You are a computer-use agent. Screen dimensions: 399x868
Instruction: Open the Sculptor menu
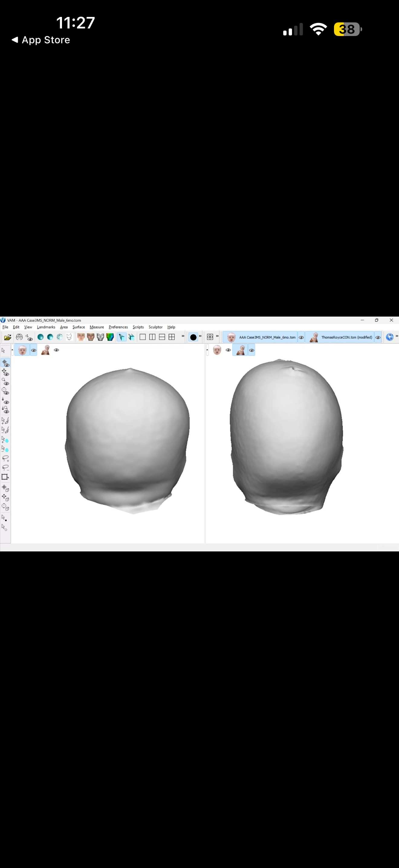coord(155,327)
